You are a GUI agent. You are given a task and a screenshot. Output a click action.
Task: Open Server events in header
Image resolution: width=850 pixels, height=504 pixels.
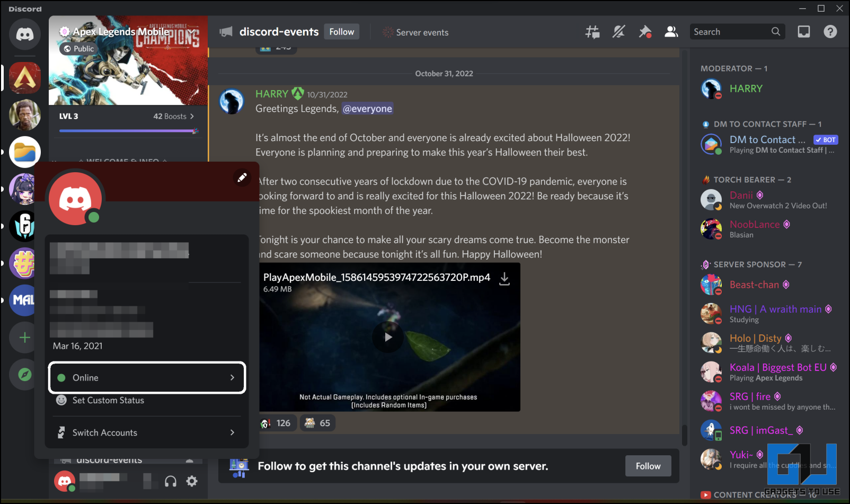point(416,32)
